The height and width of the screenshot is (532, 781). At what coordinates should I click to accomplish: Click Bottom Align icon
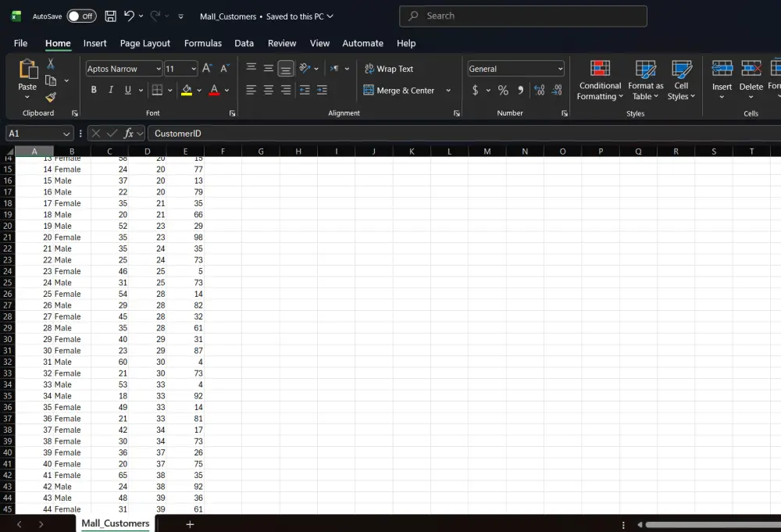coord(286,68)
